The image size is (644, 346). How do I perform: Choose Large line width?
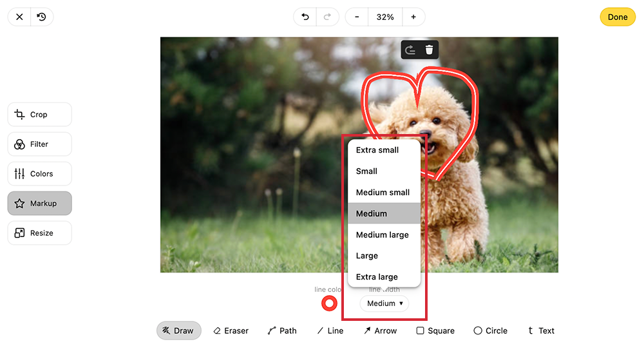pos(384,256)
